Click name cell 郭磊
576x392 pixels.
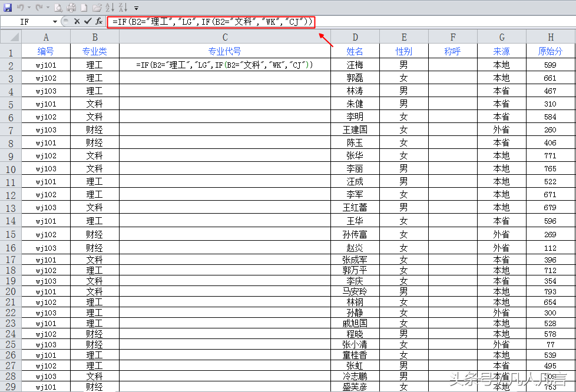pos(355,78)
